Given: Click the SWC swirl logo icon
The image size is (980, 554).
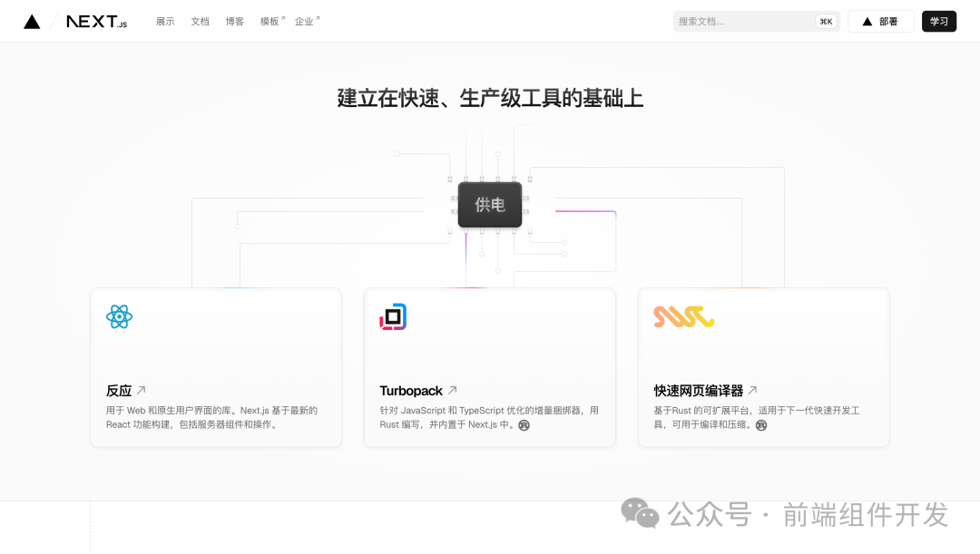Looking at the screenshot, I should click(x=683, y=316).
